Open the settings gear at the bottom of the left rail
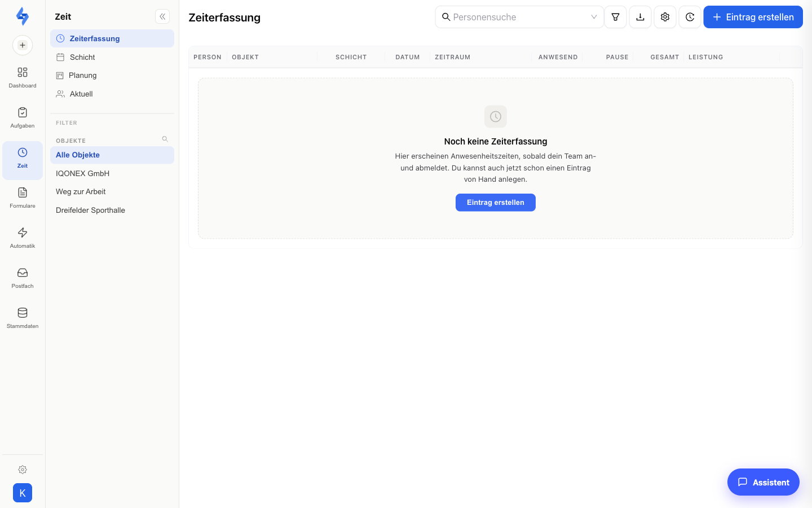 point(23,470)
